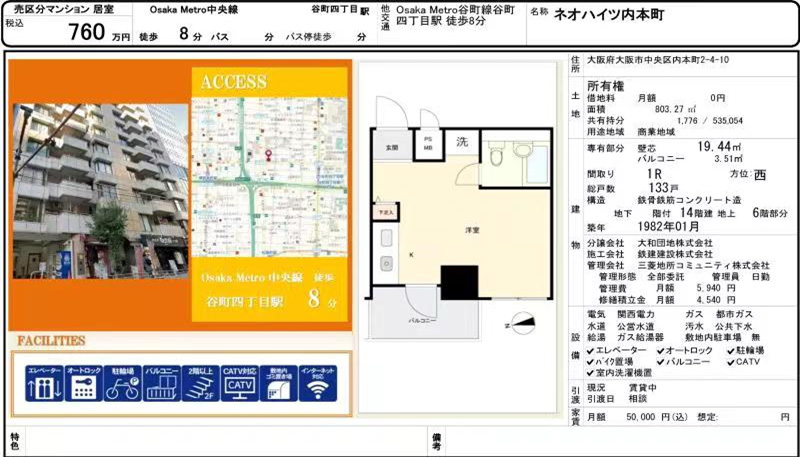The image size is (800, 457).
Task: Click the CATV facility icon
Action: pos(240,384)
